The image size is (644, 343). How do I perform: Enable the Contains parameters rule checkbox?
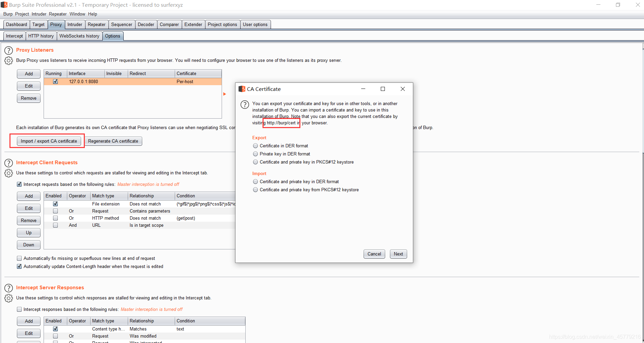pos(55,211)
